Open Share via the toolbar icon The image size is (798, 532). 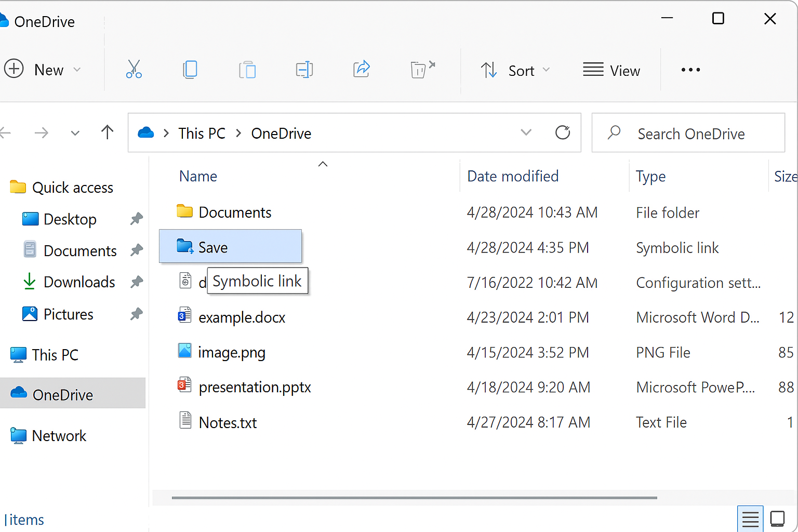tap(361, 69)
